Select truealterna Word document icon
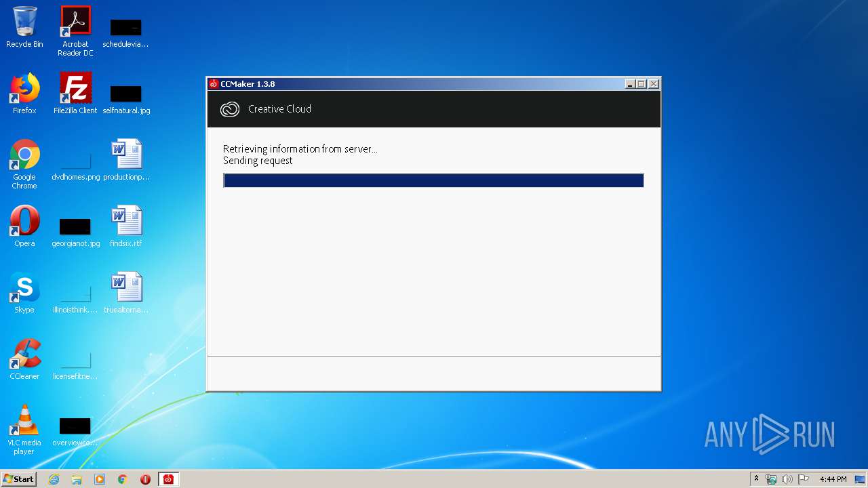Image resolution: width=868 pixels, height=488 pixels. [x=126, y=293]
